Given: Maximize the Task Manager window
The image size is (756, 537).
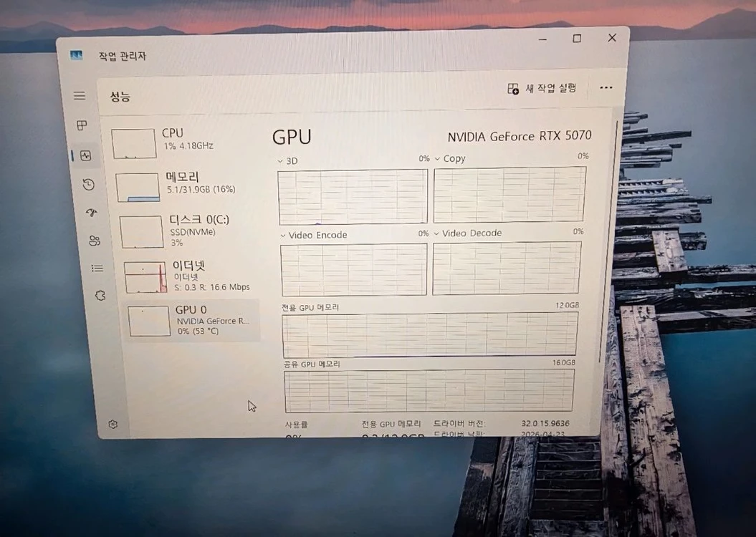Looking at the screenshot, I should tap(577, 39).
